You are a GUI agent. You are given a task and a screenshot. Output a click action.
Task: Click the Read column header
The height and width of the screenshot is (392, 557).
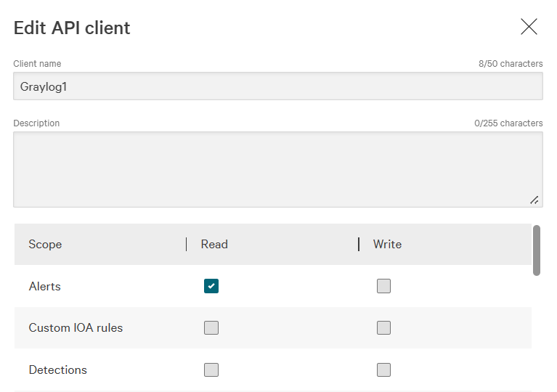214,245
